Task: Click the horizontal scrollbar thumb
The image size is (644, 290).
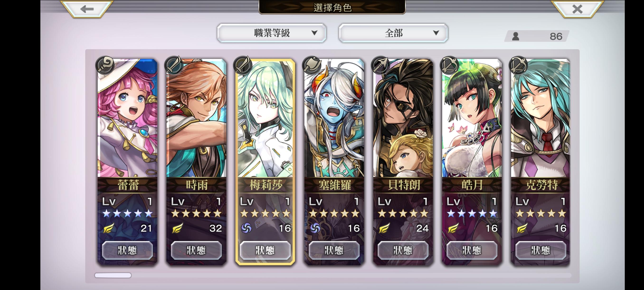Action: (113, 275)
